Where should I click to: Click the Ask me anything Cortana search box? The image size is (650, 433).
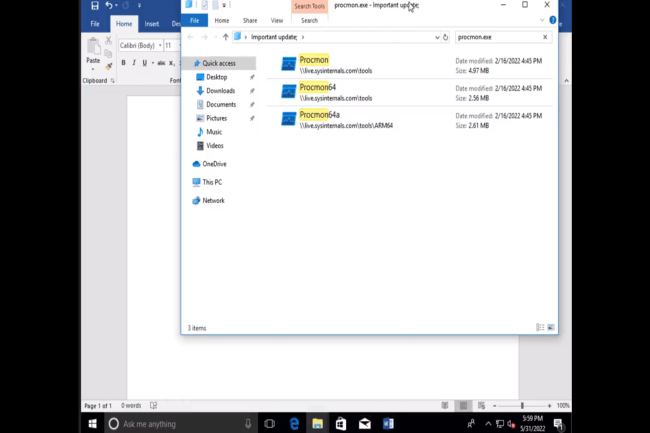coord(180,423)
